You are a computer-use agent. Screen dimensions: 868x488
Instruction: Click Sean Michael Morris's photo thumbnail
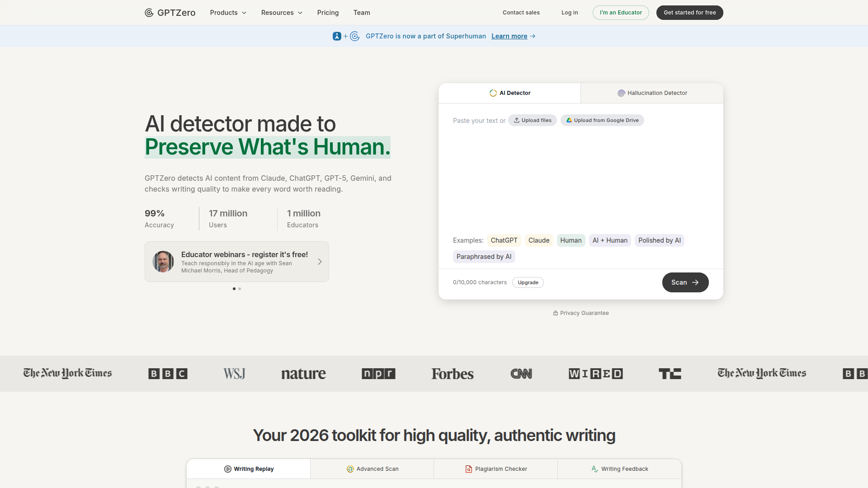(163, 262)
